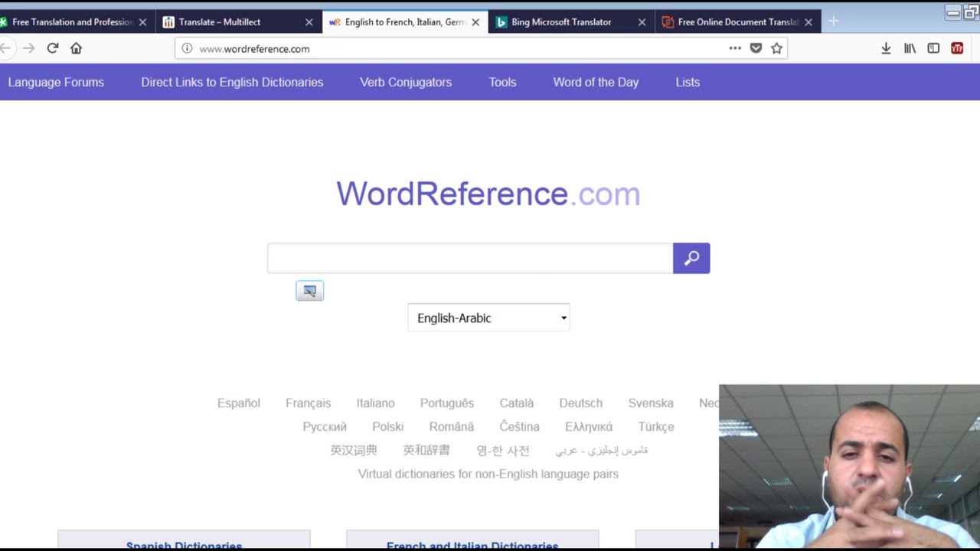Screen dimensions: 980x551
Task: Click the forward navigation arrow
Action: tap(29, 48)
